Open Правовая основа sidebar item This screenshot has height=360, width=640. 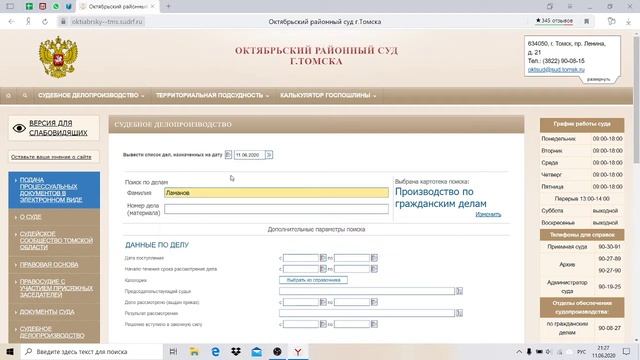point(49,265)
